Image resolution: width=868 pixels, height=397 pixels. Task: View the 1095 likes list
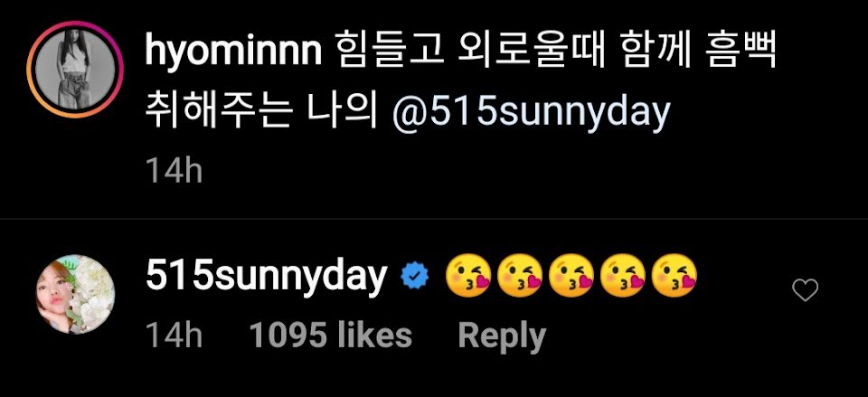(x=331, y=336)
